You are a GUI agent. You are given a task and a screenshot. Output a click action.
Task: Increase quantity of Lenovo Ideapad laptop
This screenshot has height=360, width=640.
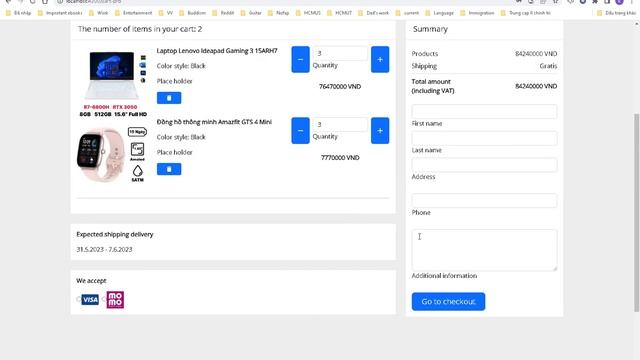[380, 59]
